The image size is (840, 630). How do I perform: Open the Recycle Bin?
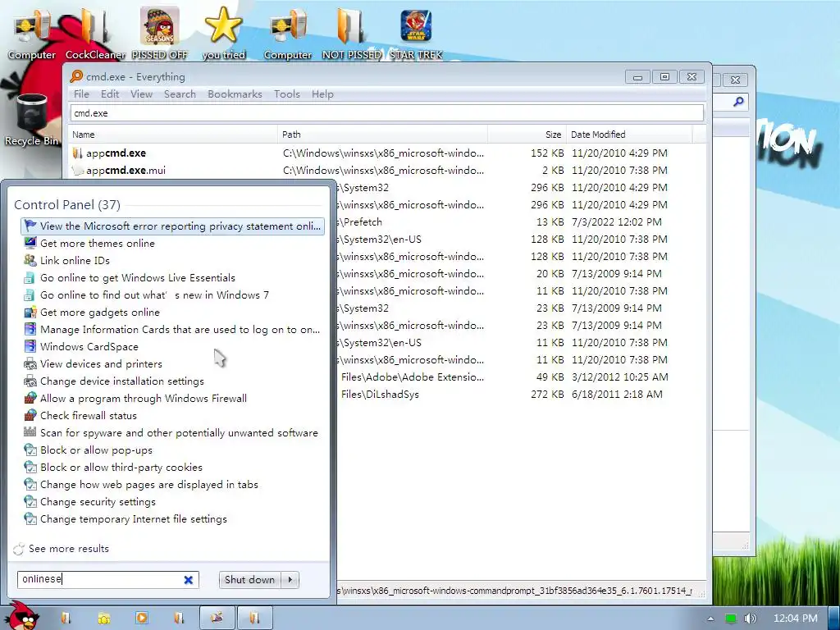pyautogui.click(x=32, y=119)
